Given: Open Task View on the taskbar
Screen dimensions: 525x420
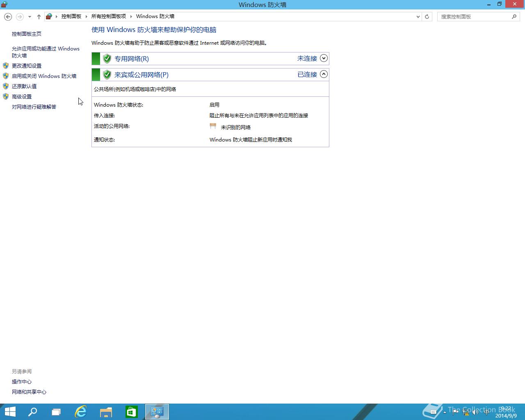Looking at the screenshot, I should click(x=56, y=412).
